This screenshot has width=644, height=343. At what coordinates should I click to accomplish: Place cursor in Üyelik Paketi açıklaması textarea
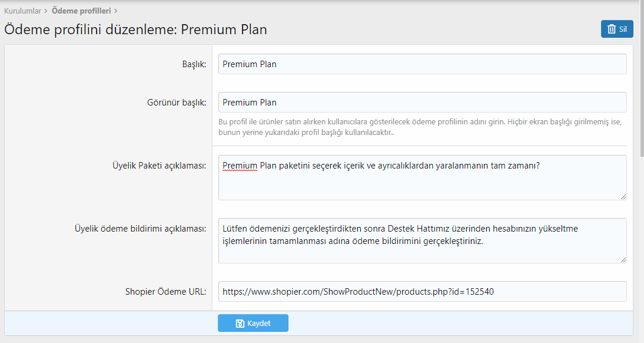pyautogui.click(x=422, y=177)
